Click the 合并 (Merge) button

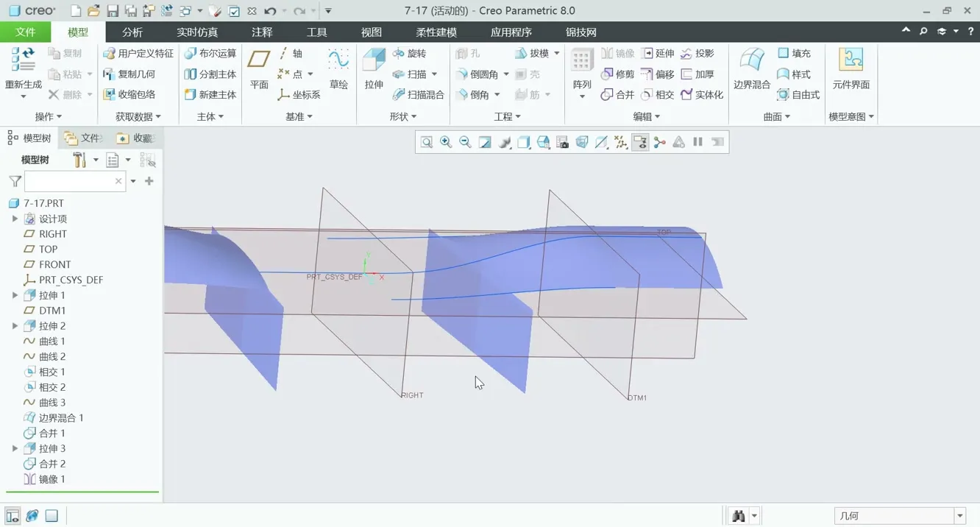coord(617,95)
